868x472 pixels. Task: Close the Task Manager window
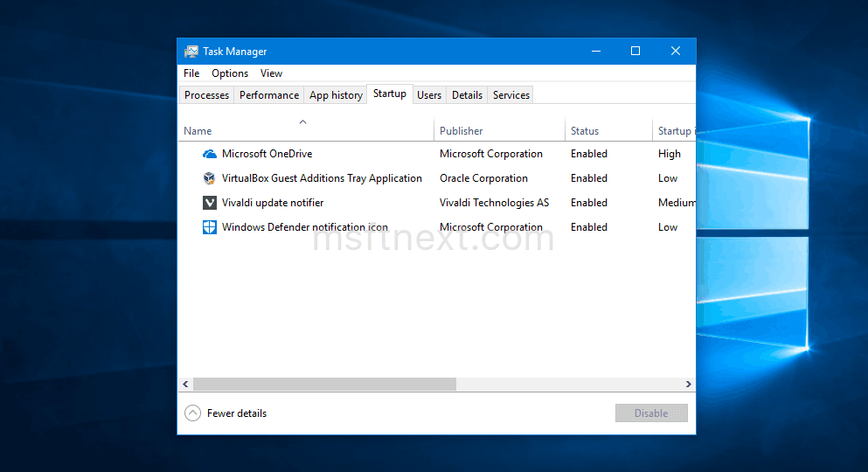676,51
